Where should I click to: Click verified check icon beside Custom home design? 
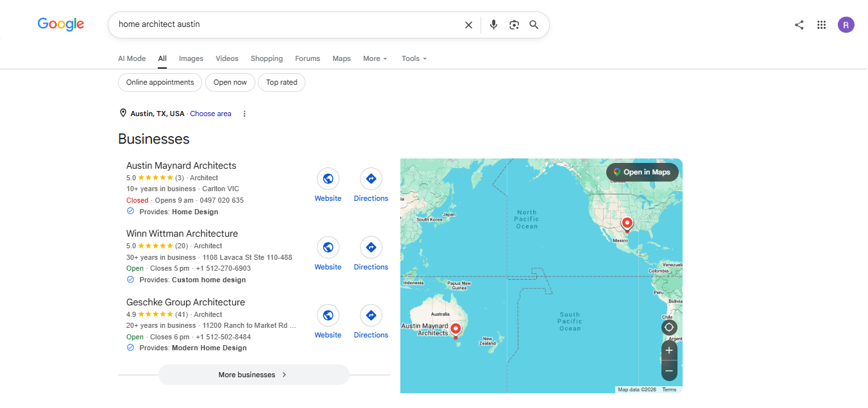[x=130, y=279]
